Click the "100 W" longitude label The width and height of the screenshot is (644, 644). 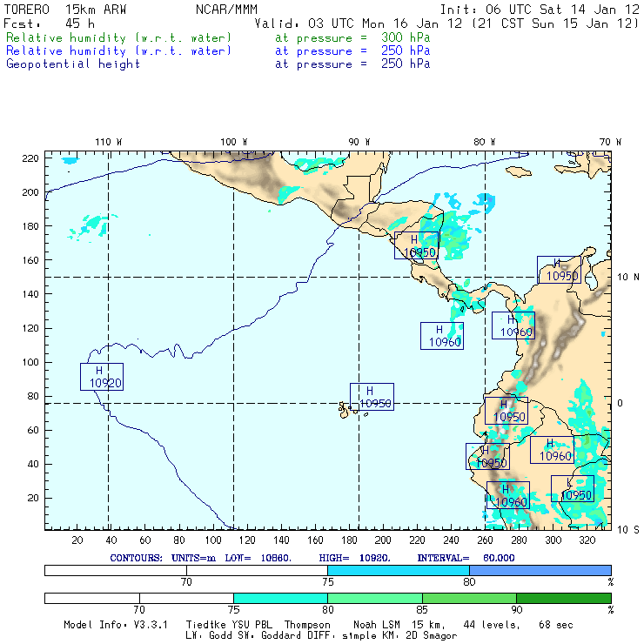[x=234, y=142]
